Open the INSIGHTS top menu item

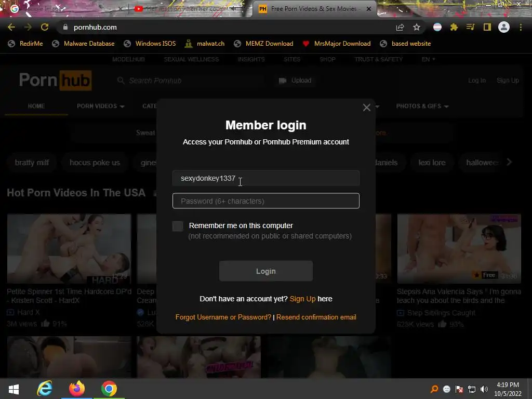click(251, 59)
